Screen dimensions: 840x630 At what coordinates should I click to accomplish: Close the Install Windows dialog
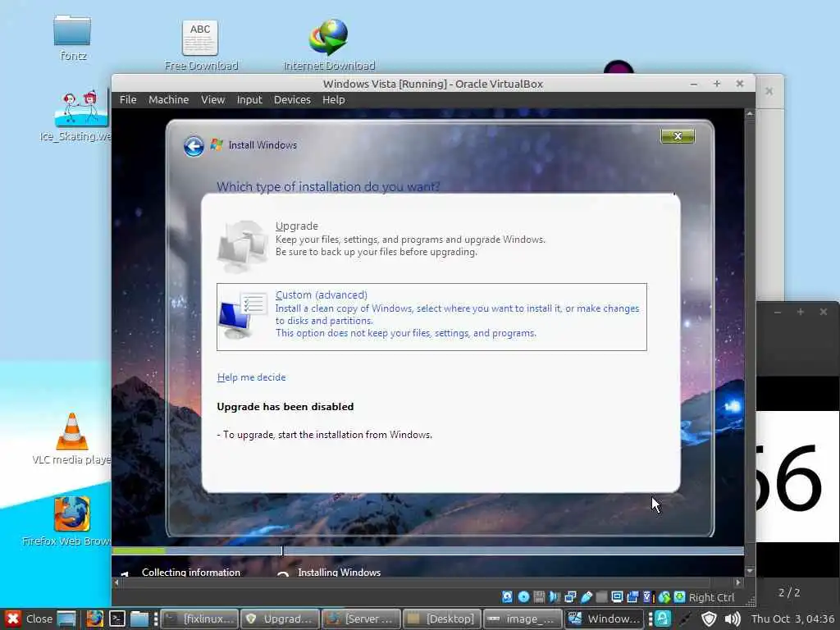(678, 136)
